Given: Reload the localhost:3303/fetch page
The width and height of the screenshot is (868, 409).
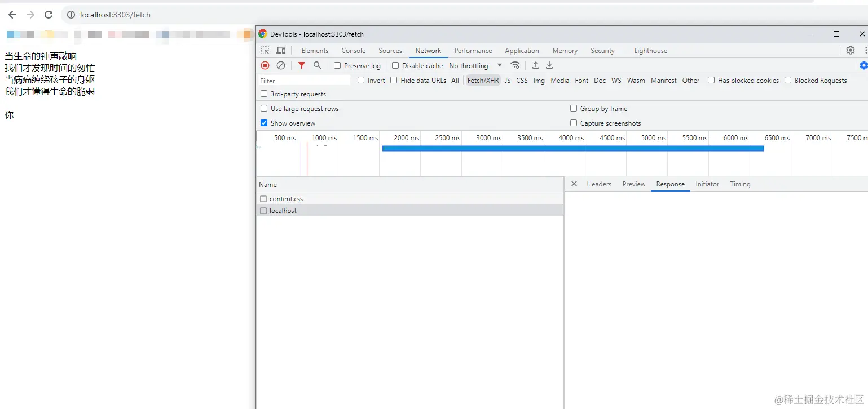Looking at the screenshot, I should point(49,15).
